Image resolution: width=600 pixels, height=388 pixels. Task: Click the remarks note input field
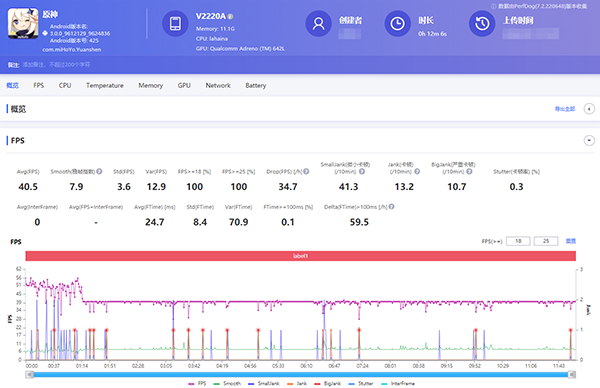(56, 65)
